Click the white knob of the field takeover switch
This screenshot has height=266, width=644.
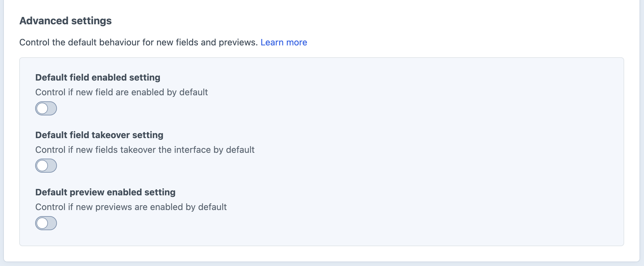tap(42, 166)
